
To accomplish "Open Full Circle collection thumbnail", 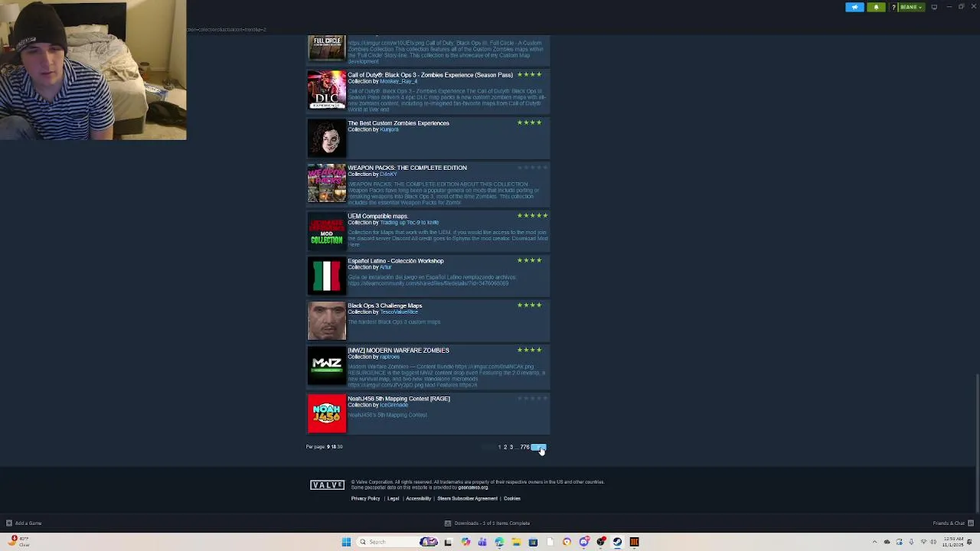I will tap(327, 47).
